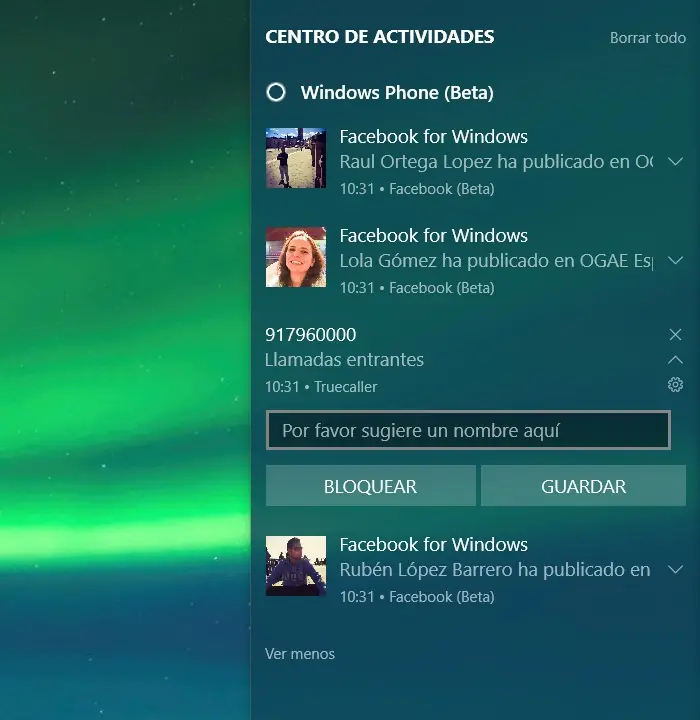
Task: Click 10:31 Facebook (Beta) line under Raul Ortega
Action: pyautogui.click(x=417, y=189)
